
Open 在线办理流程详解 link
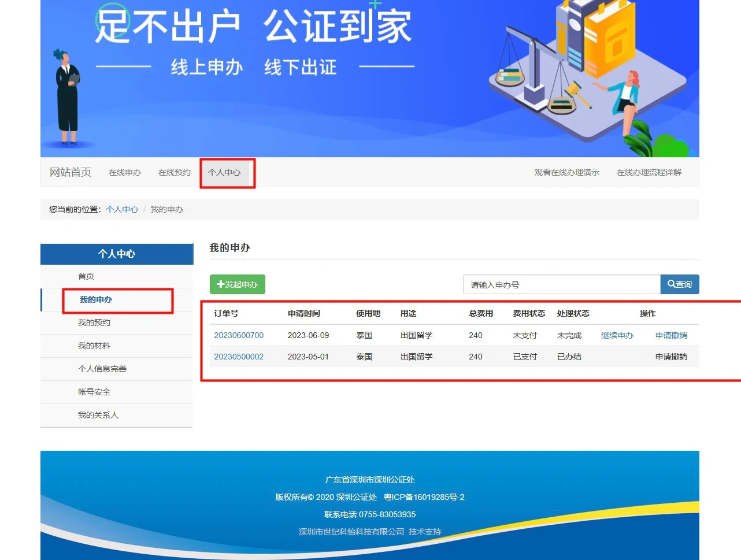(x=649, y=172)
